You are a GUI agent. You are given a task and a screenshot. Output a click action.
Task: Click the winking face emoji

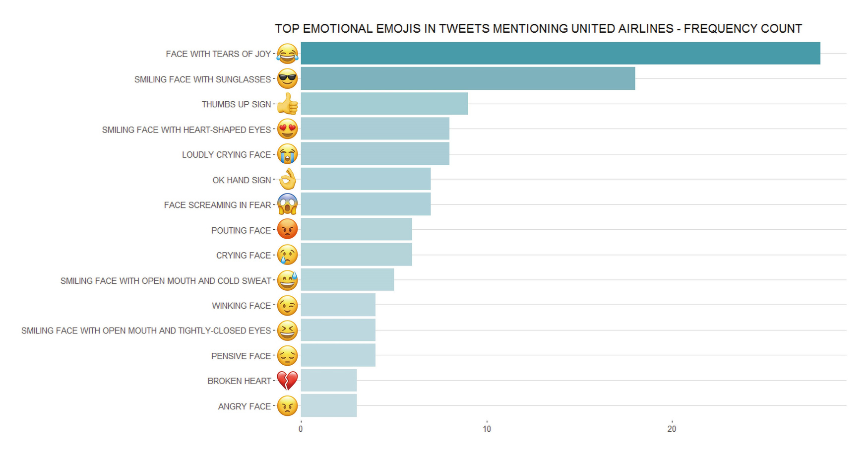pos(287,305)
